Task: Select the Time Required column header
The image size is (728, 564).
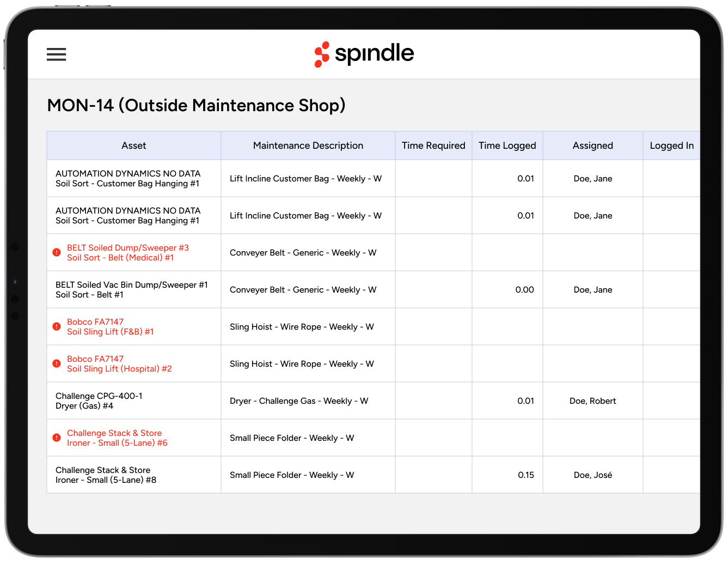Action: [433, 145]
